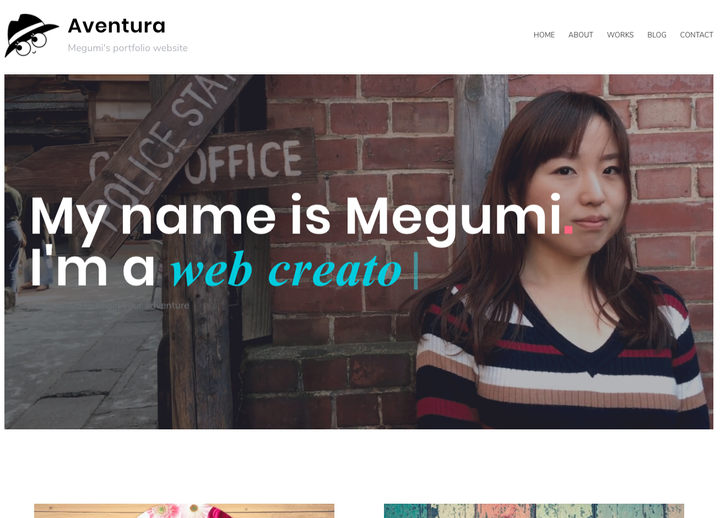Click the hat and glasses logo icon

coord(31,35)
